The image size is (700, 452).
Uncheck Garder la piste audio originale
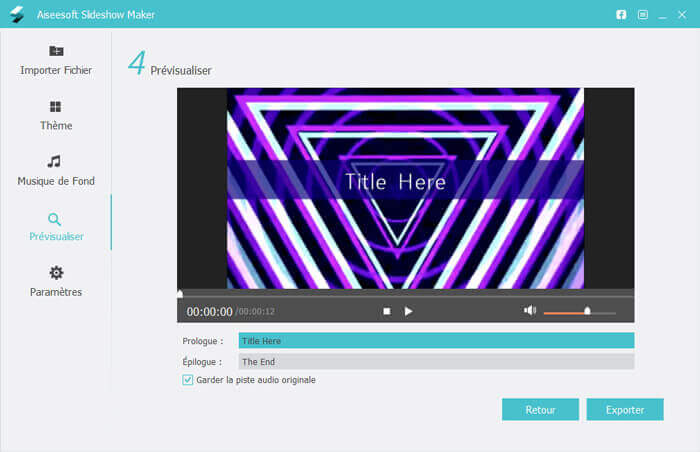[x=188, y=380]
